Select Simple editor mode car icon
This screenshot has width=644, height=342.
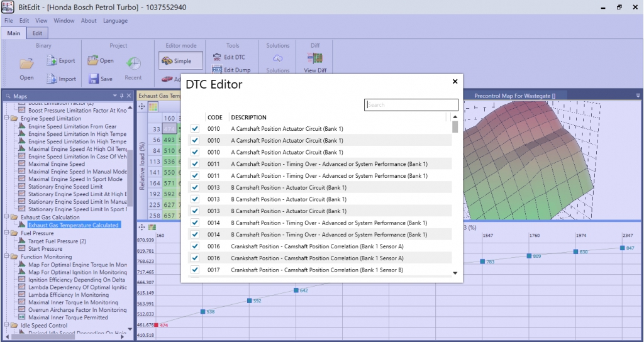(167, 61)
